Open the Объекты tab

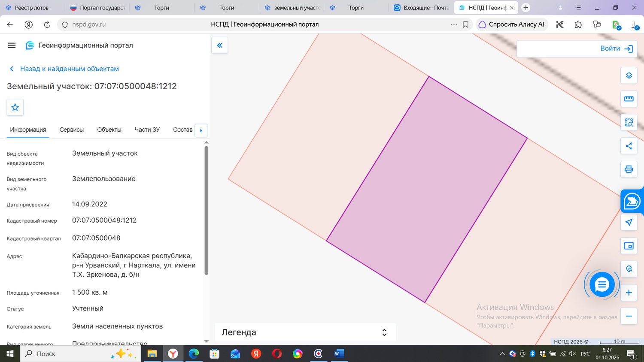pyautogui.click(x=109, y=130)
